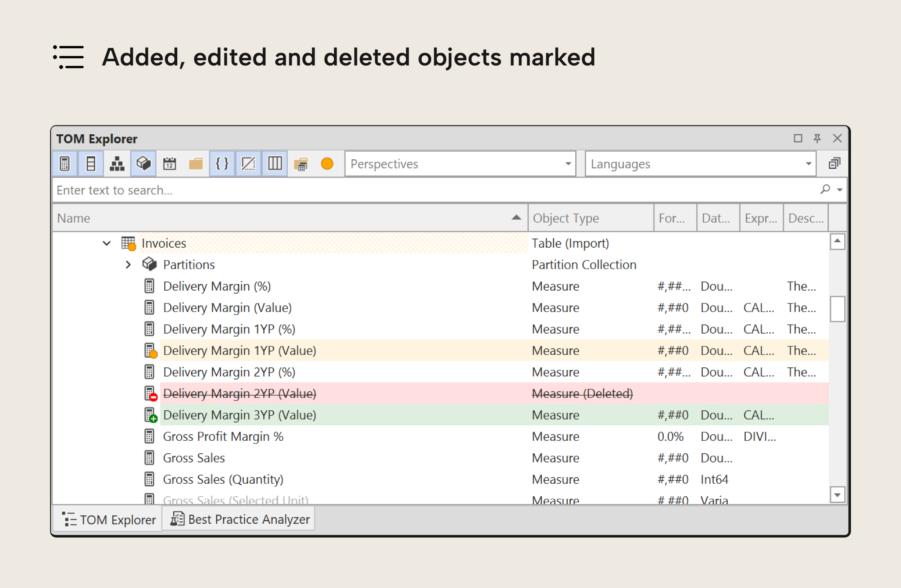Click the calculator icon of Delivery Margin (%)
901x588 pixels.
(149, 286)
